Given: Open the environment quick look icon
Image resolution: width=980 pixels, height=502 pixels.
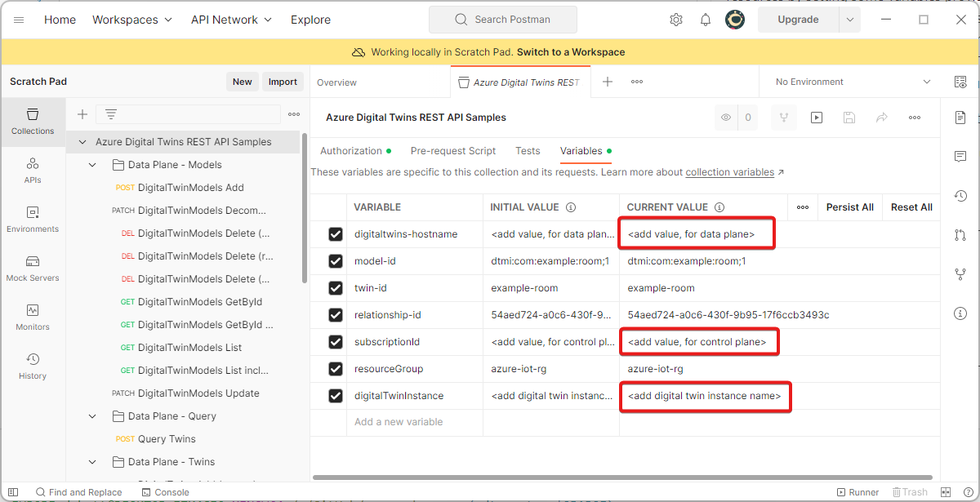Looking at the screenshot, I should click(960, 82).
